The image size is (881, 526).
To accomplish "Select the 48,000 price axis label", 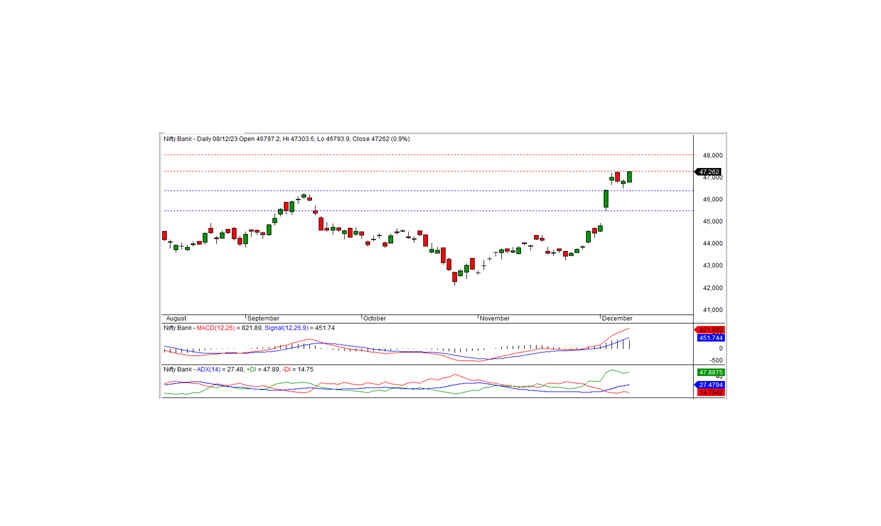I will [x=712, y=156].
